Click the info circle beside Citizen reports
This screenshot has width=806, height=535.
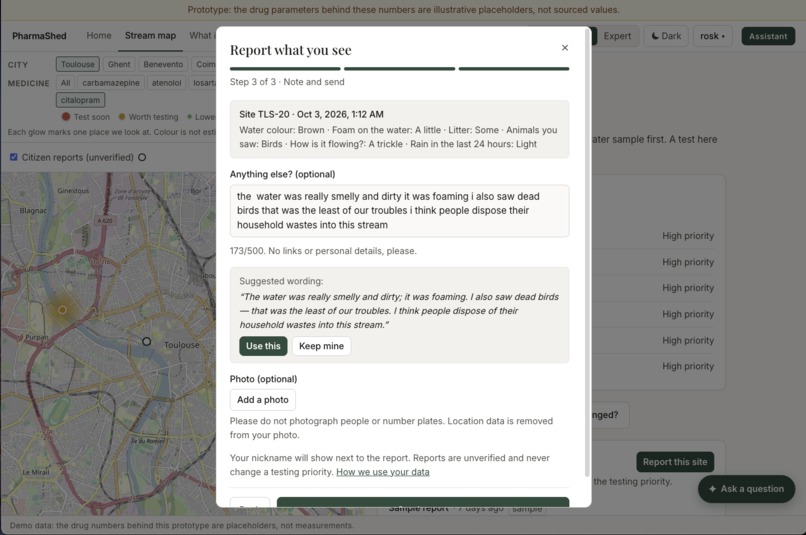142,157
